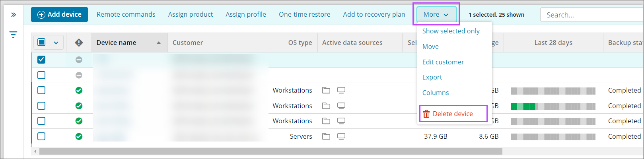Choose Show selected only from menu
The width and height of the screenshot is (644, 159).
pos(451,31)
